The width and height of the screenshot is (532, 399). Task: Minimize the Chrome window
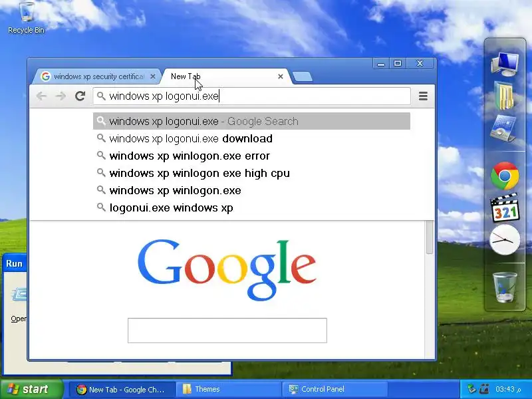[x=381, y=63]
